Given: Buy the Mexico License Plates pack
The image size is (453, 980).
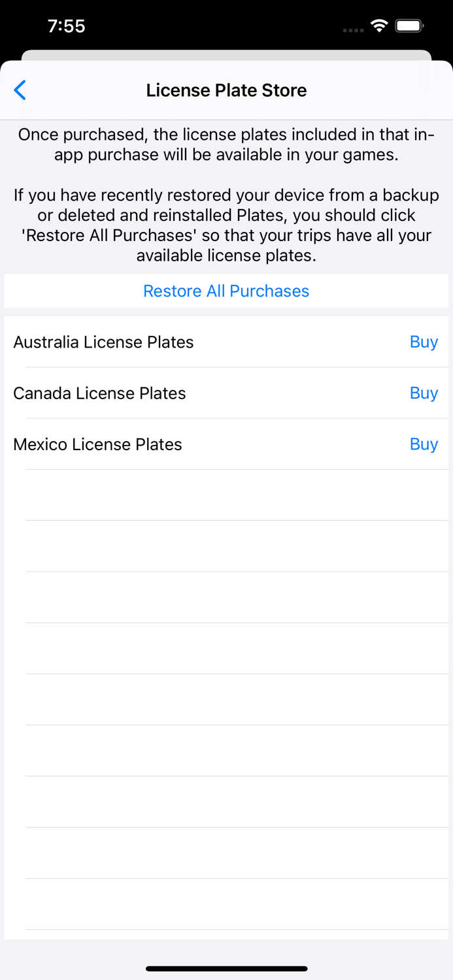Looking at the screenshot, I should click(x=424, y=444).
